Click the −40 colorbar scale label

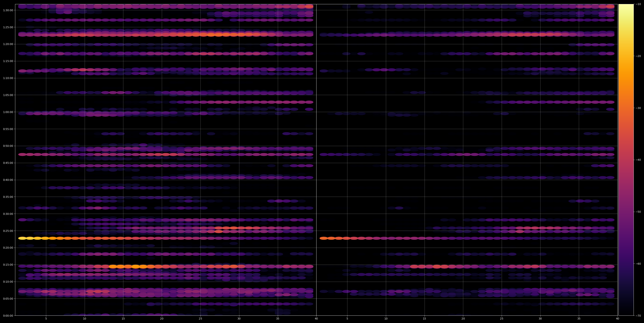[x=638, y=160]
